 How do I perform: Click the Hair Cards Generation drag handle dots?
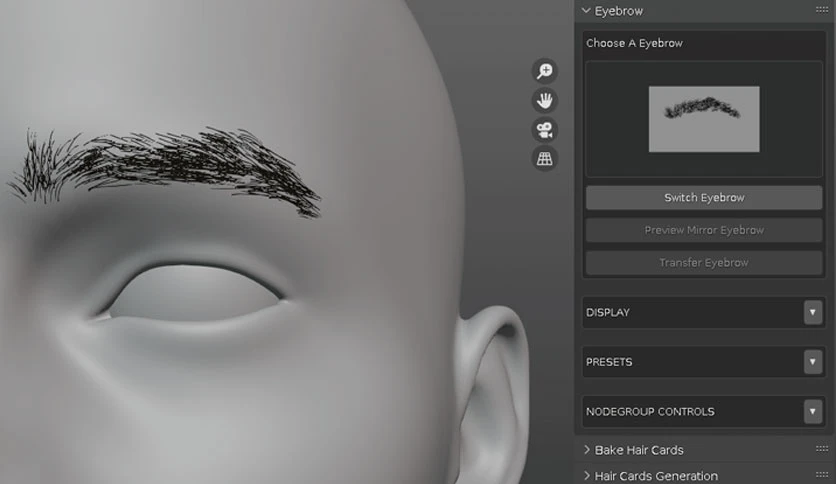(822, 474)
